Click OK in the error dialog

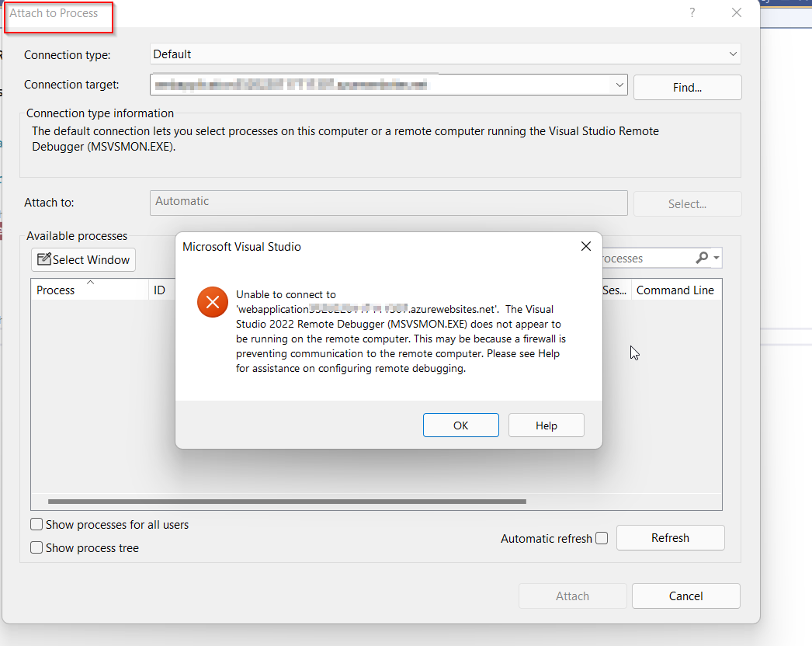[460, 425]
